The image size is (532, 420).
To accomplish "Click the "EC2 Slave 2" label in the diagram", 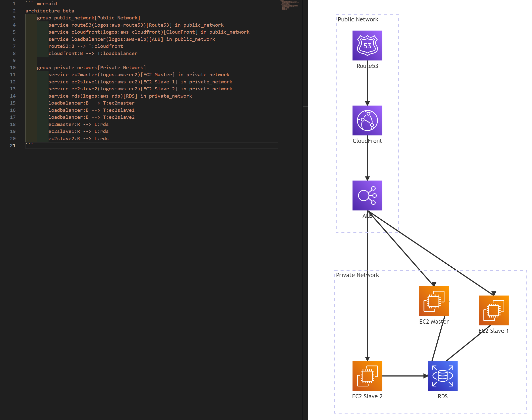I will coord(367,396).
